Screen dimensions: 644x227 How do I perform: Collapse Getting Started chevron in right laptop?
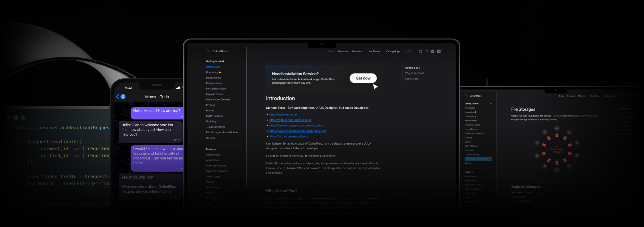[x=491, y=104]
